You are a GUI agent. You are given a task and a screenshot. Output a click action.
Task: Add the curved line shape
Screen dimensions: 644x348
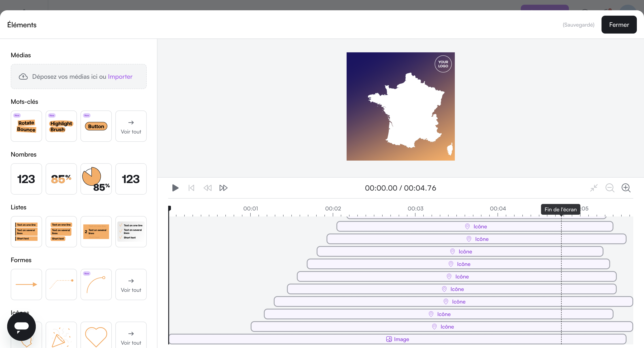click(96, 284)
